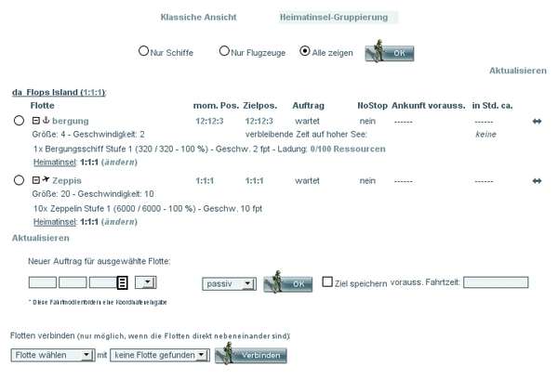This screenshot has height=392, width=558.
Task: Open the Zeppis fleet name link
Action: pyautogui.click(x=67, y=180)
